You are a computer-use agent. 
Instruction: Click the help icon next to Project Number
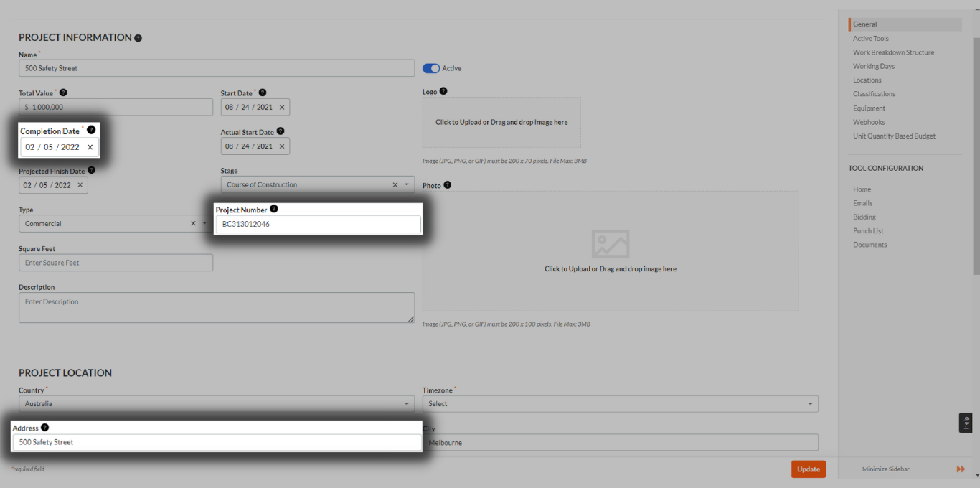[273, 208]
